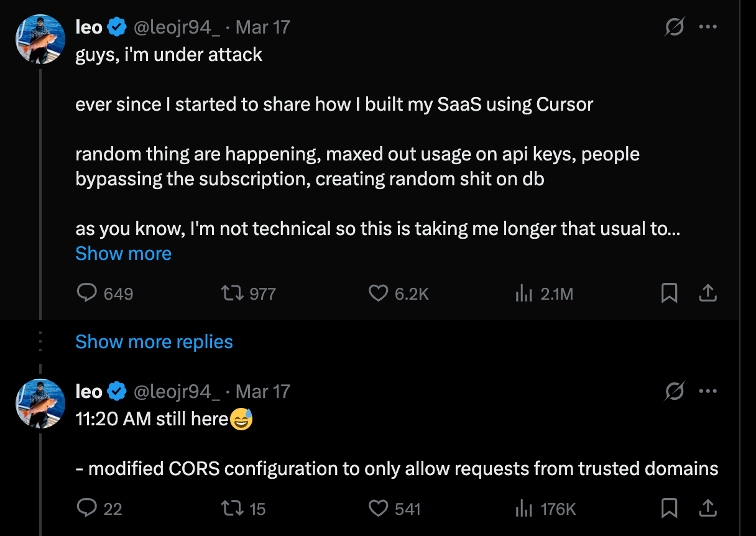Open leo's profile from the bottom avatar
Image resolution: width=756 pixels, height=536 pixels.
[x=40, y=403]
